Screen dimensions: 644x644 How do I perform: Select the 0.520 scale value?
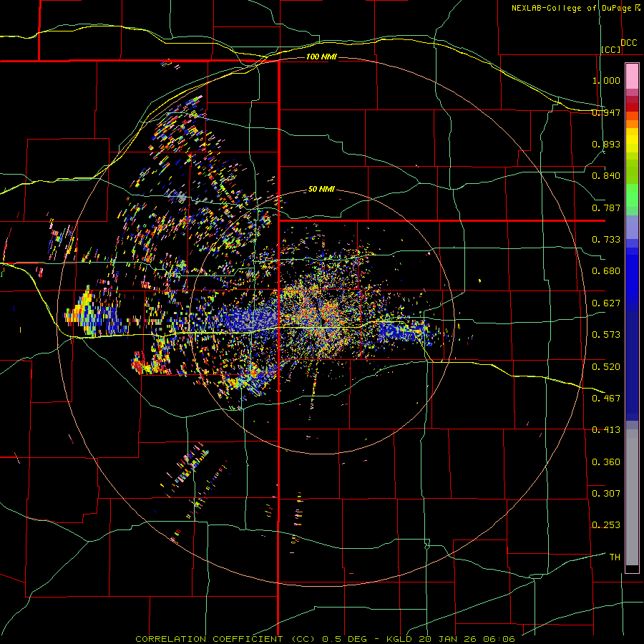coord(606,367)
